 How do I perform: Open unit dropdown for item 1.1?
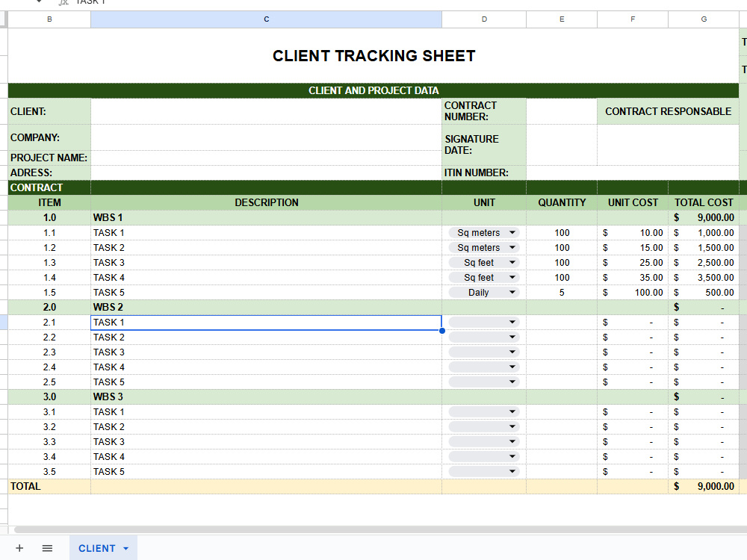[x=512, y=232]
